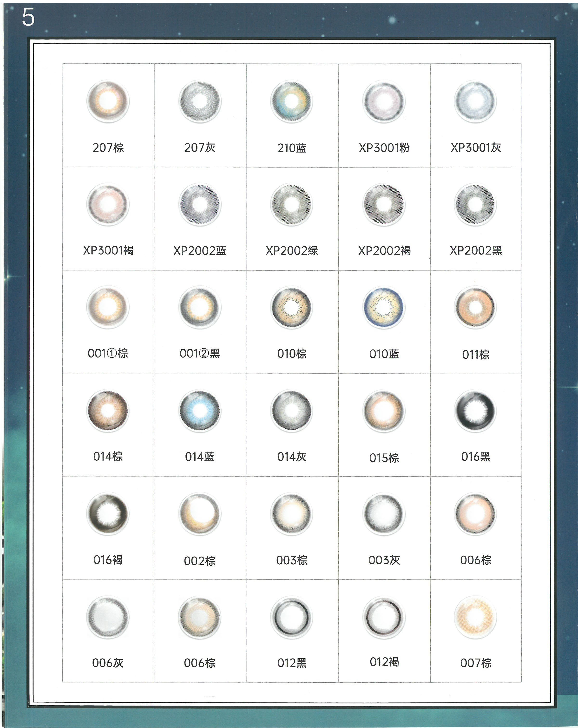Click the page number 5
Viewport: 578px width, 728px height.
28,17
